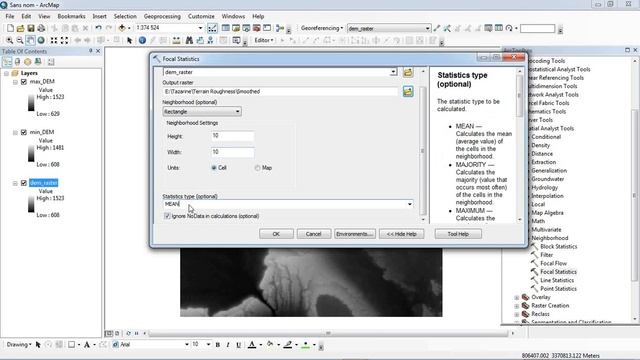This screenshot has width=640, height=360.
Task: Open the Georeferencing layer dropdown
Action: [x=427, y=28]
